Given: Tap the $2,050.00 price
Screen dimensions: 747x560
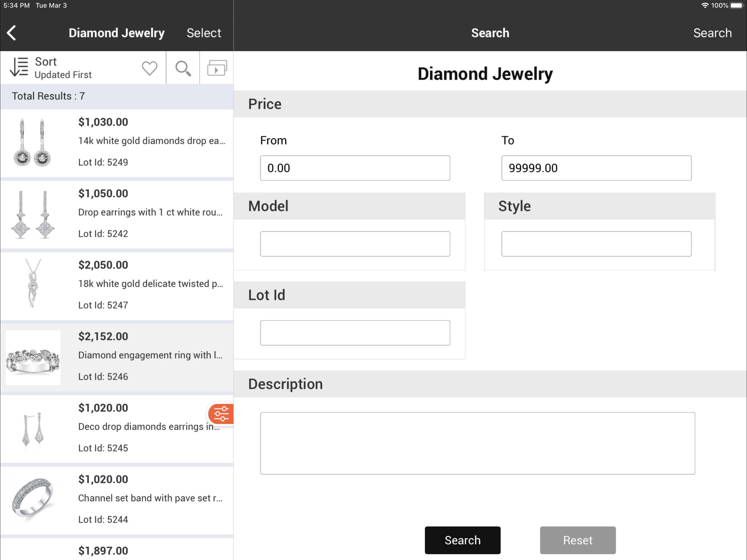Looking at the screenshot, I should [103, 265].
